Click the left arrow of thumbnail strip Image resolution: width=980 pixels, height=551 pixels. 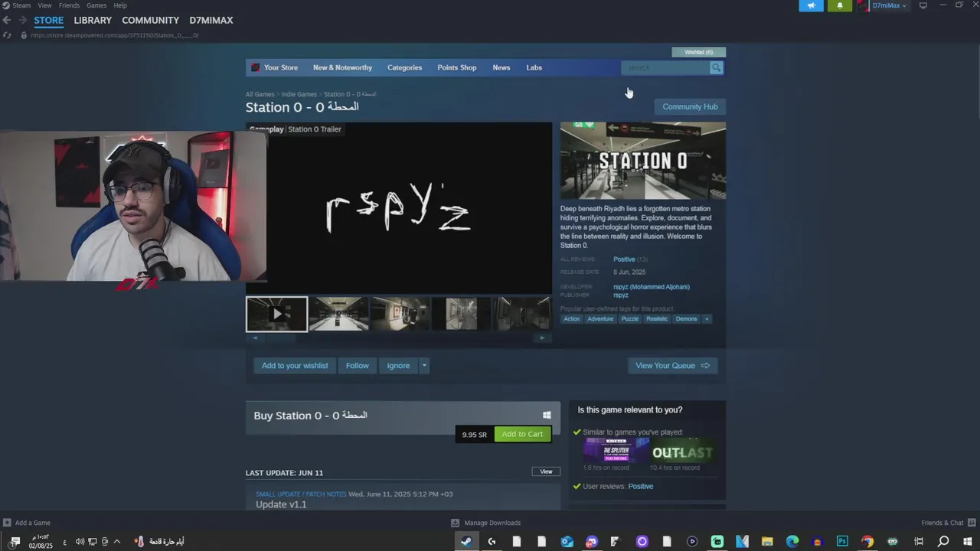point(255,337)
